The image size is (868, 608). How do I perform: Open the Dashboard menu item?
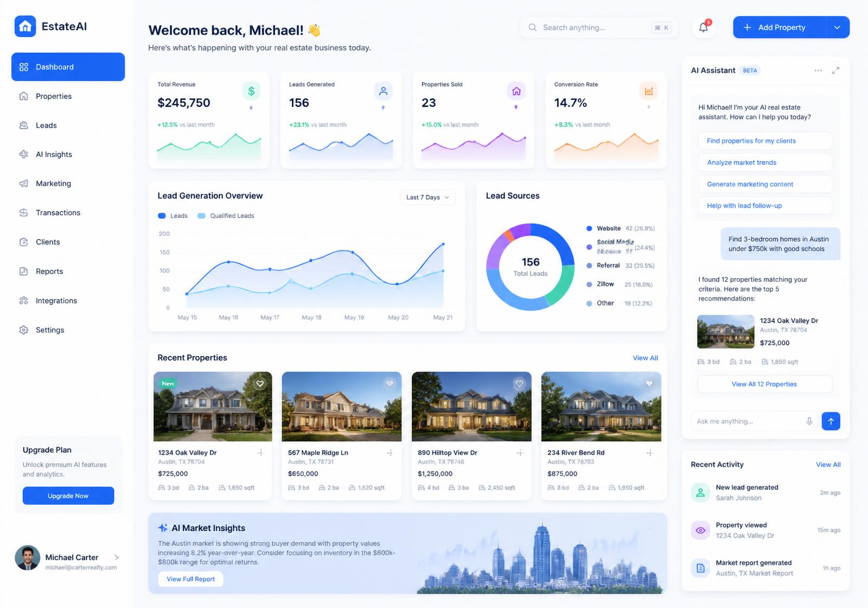click(68, 67)
